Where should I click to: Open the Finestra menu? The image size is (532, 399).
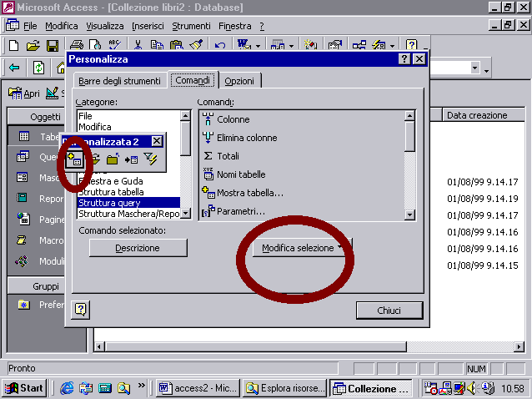click(x=235, y=26)
